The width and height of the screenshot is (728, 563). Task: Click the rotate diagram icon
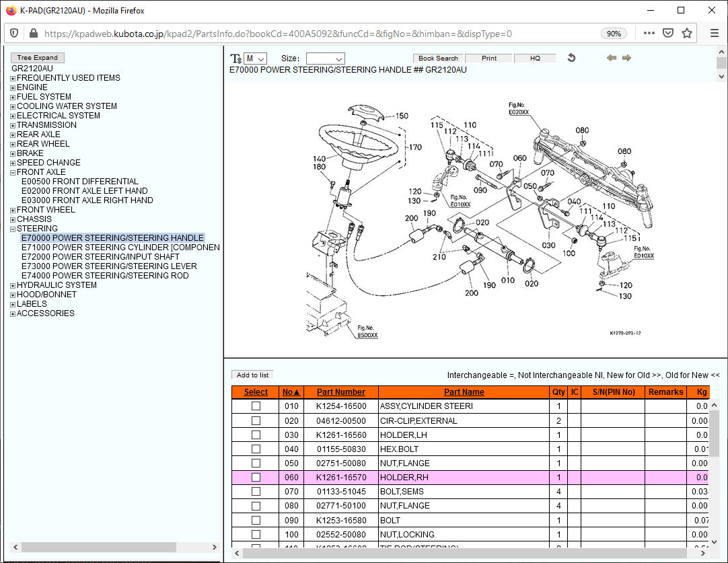coord(571,58)
